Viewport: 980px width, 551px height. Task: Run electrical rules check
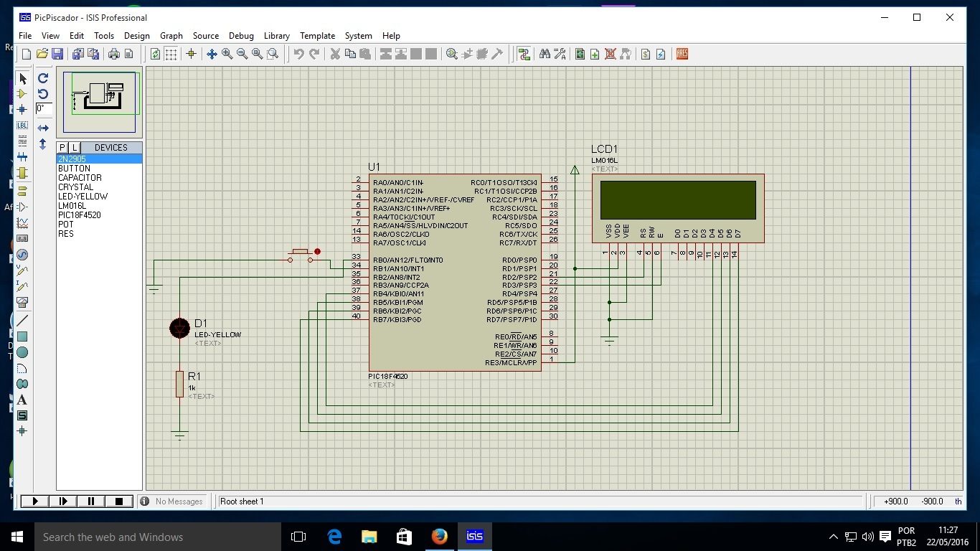coord(660,54)
